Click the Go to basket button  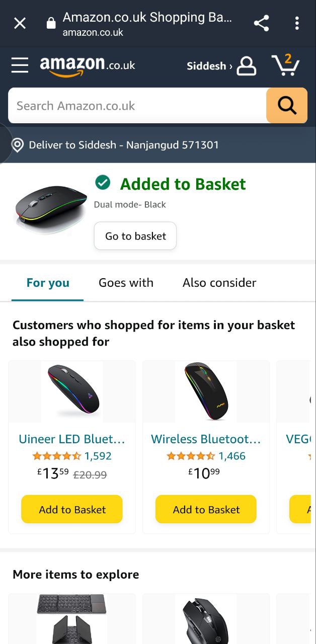point(135,236)
